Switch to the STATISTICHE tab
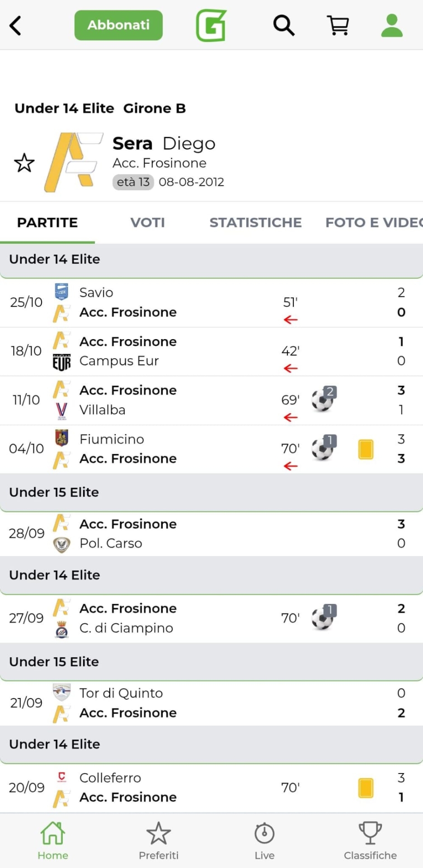Screen dimensions: 423x868 (x=255, y=222)
